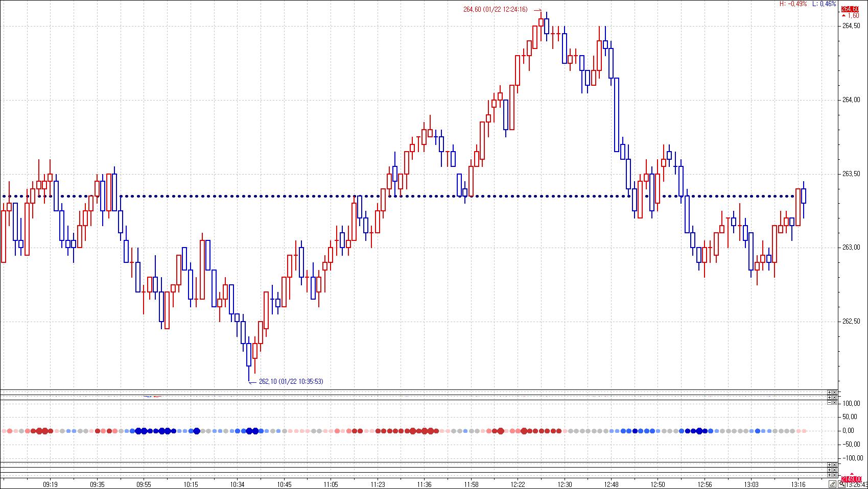
Task: Click the 09:19 time axis label
Action: 50,484
